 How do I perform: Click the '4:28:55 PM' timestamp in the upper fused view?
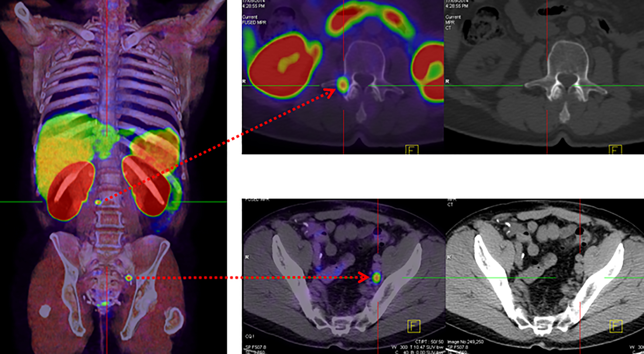(253, 6)
